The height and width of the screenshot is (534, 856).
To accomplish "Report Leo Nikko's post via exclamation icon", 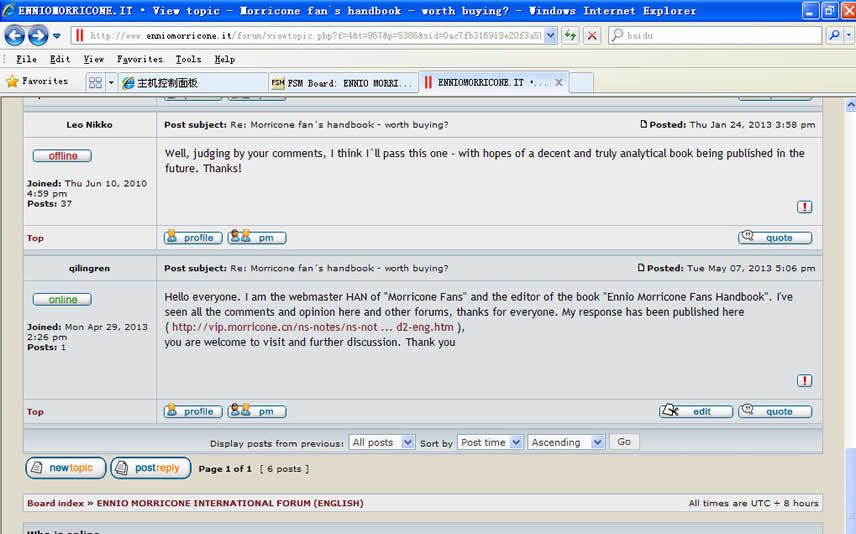I will tap(804, 207).
